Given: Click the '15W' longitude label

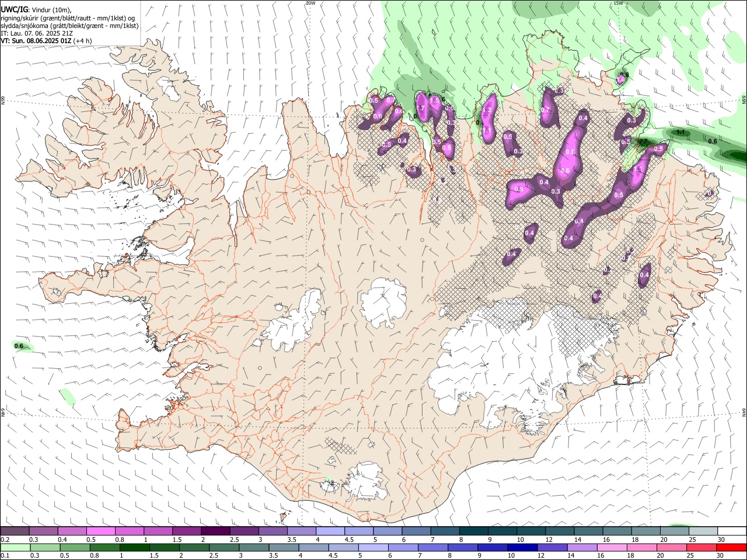Looking at the screenshot, I should click(x=618, y=3).
